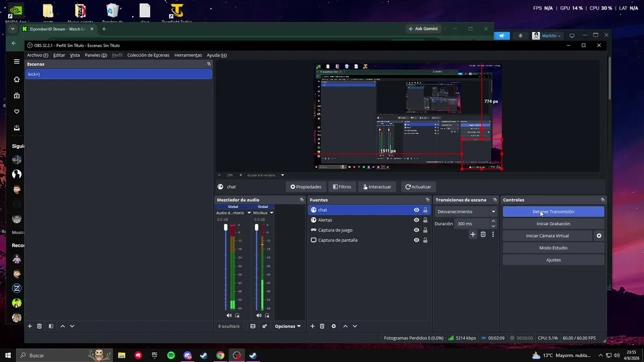Open Ajustes settings button
The image size is (644, 362).
pos(553,260)
